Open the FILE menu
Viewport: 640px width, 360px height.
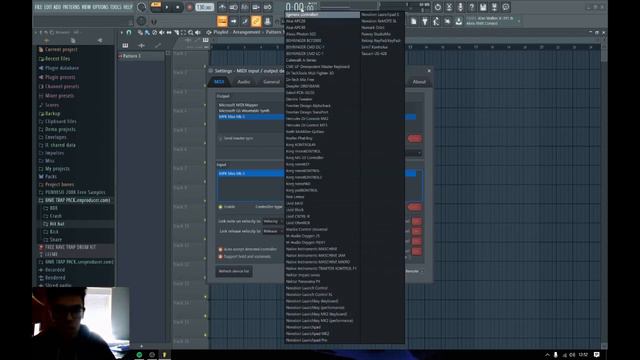(38, 7)
